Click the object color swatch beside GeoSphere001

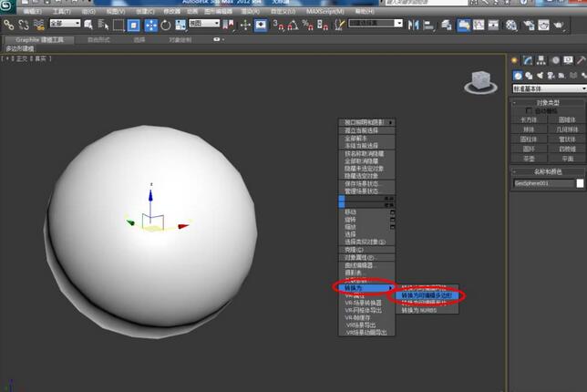(x=581, y=182)
